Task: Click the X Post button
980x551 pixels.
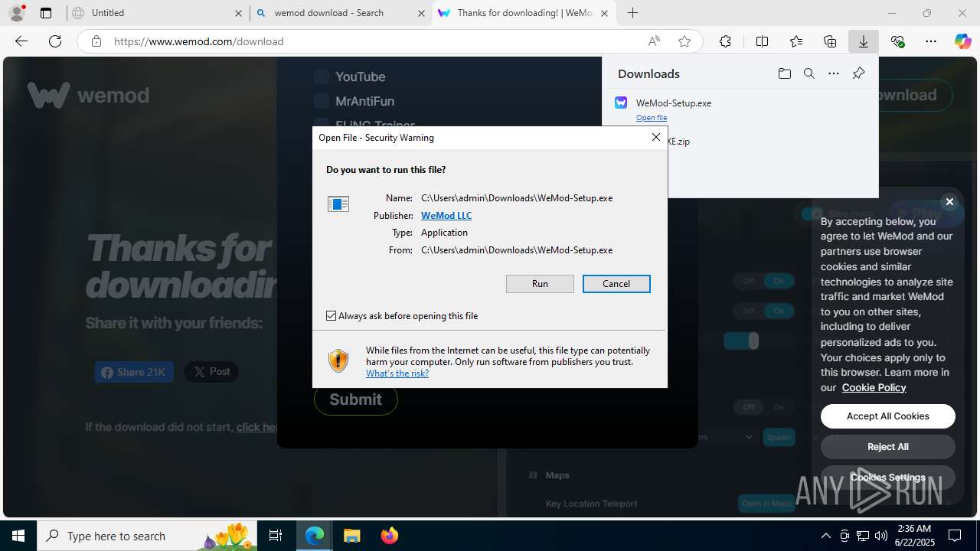Action: pos(211,372)
